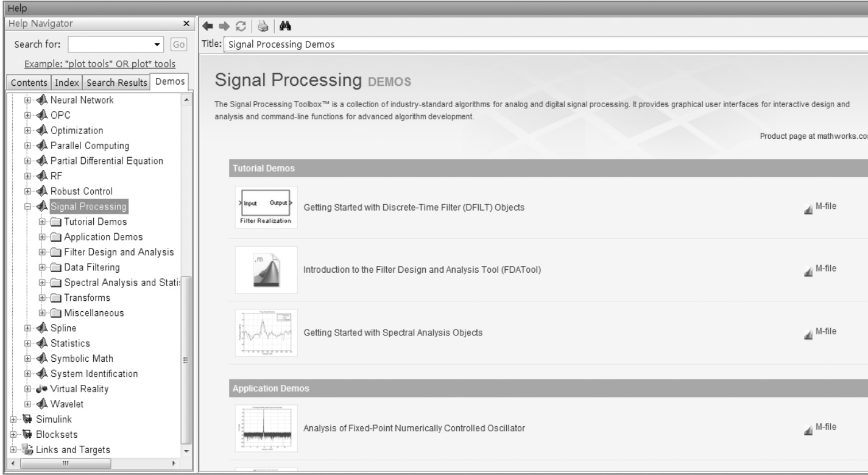This screenshot has height=475, width=868.
Task: Open the Search Results tab
Action: [116, 82]
